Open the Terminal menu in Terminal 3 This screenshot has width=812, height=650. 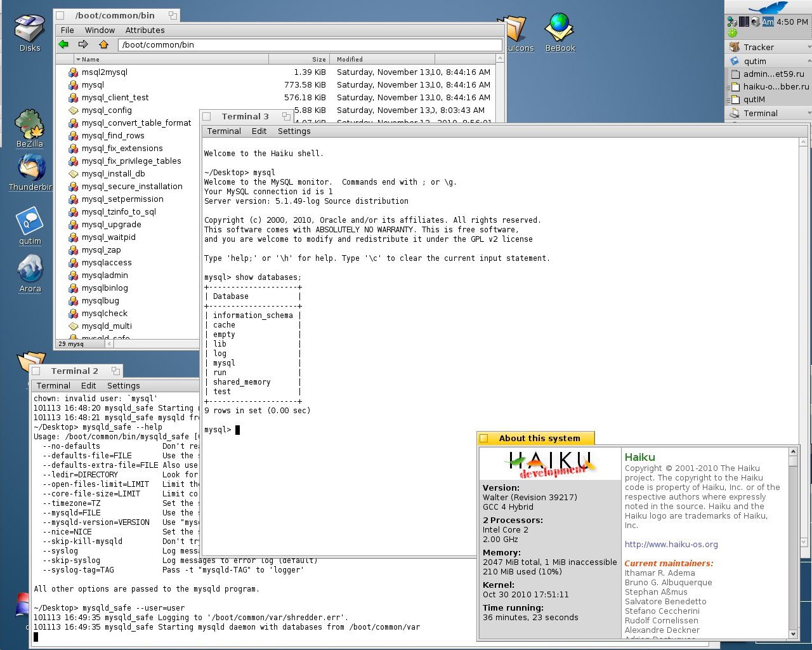click(x=224, y=131)
